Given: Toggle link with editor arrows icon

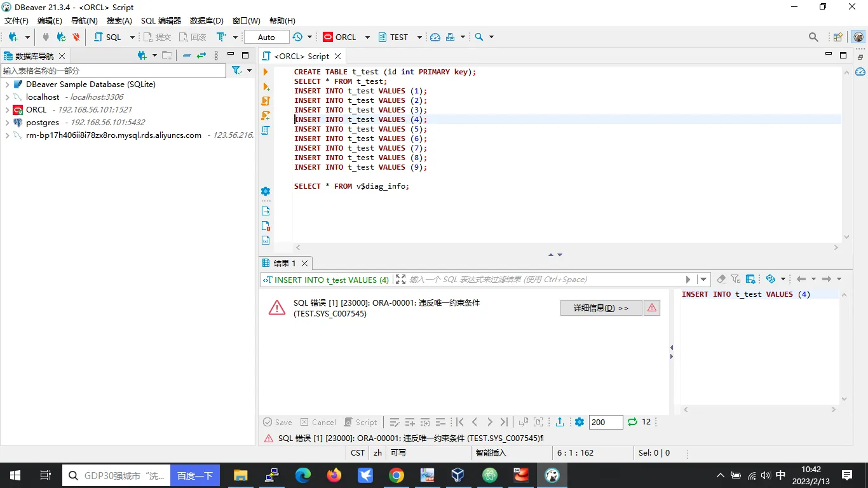Looking at the screenshot, I should click(201, 56).
